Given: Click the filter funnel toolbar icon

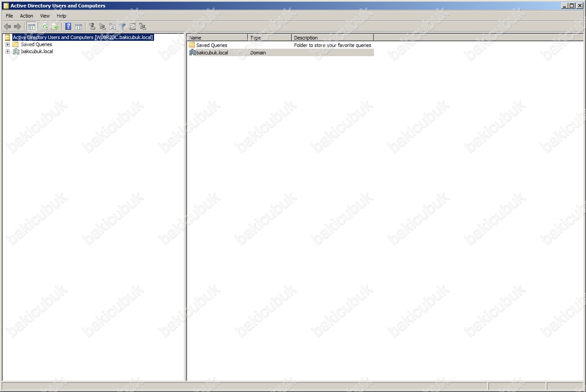Looking at the screenshot, I should pyautogui.click(x=122, y=26).
